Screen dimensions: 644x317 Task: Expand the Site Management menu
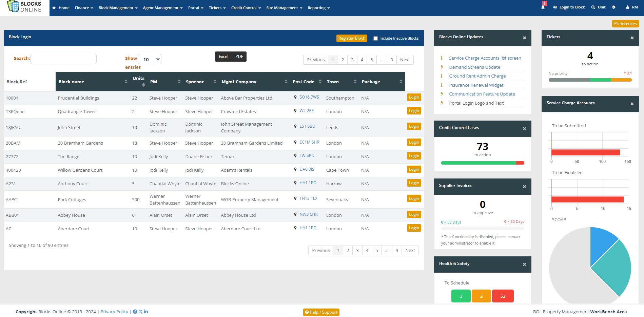(x=284, y=8)
